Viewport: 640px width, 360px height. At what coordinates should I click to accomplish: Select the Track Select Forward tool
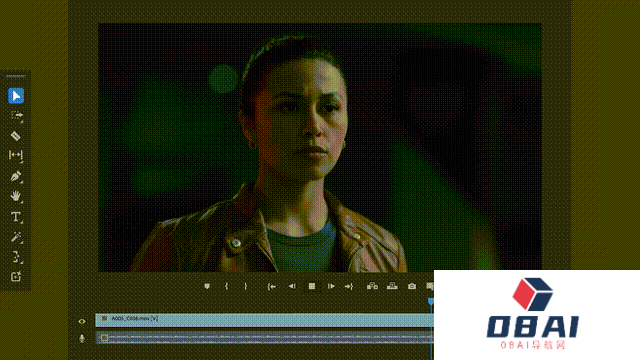16,116
